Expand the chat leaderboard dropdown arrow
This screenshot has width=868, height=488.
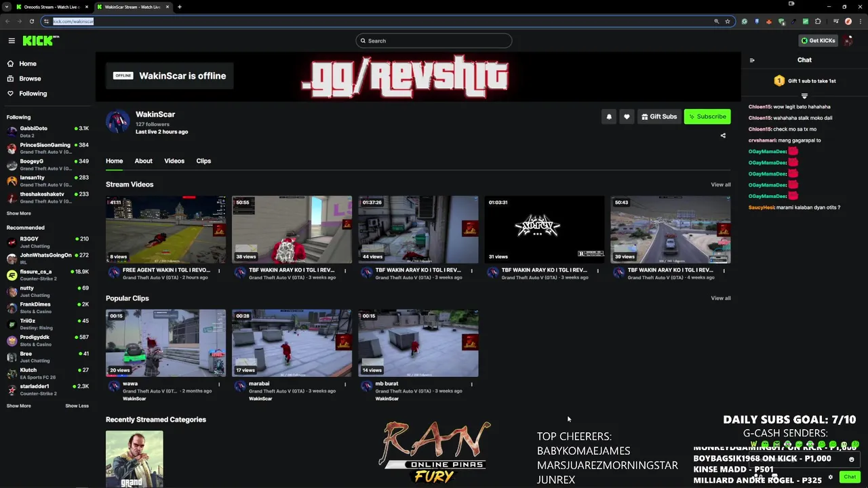click(x=804, y=96)
